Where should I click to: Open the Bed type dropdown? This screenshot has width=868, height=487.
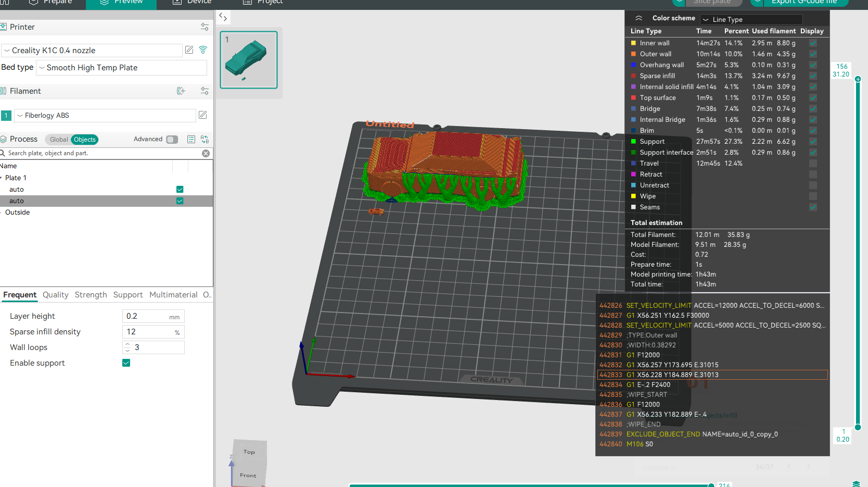point(122,68)
